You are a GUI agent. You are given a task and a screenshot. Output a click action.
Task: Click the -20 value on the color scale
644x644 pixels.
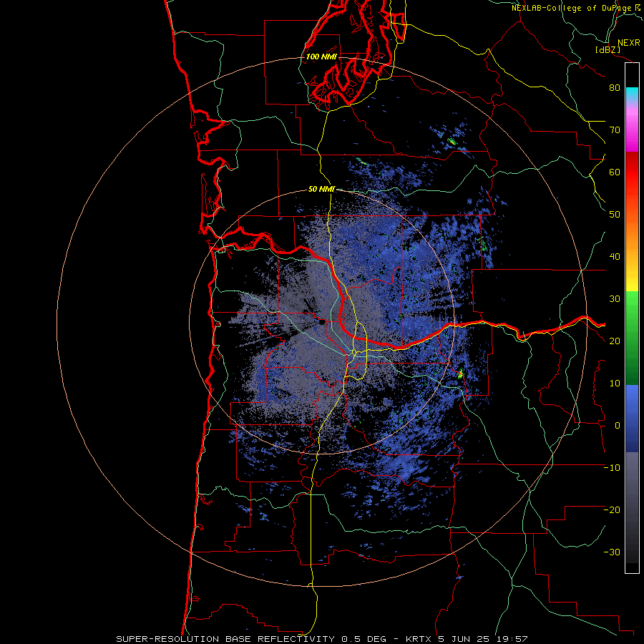[x=612, y=510]
